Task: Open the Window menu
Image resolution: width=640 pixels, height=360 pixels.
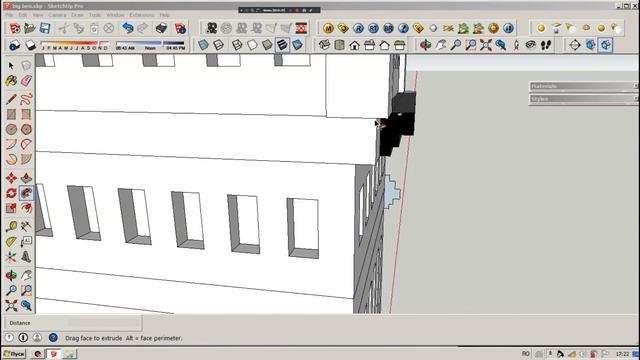Action: 115,15
